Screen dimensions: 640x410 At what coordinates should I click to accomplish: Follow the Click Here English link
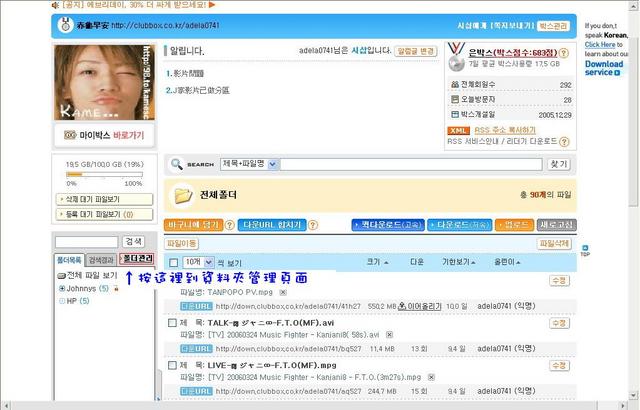[x=600, y=44]
